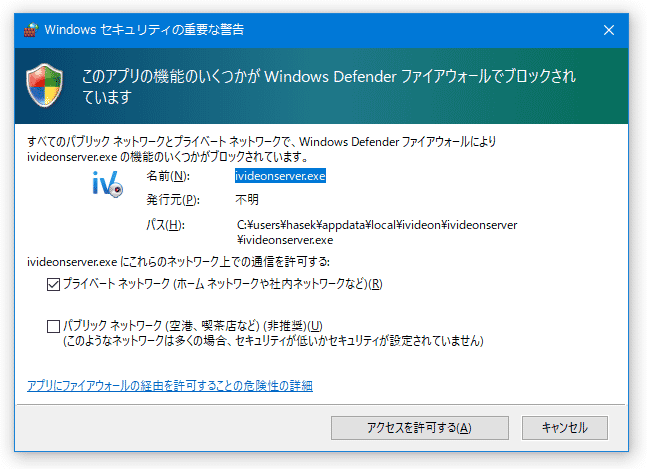647x469 pixels.
Task: Click the Ivideon Server app icon
Action: coord(107,184)
